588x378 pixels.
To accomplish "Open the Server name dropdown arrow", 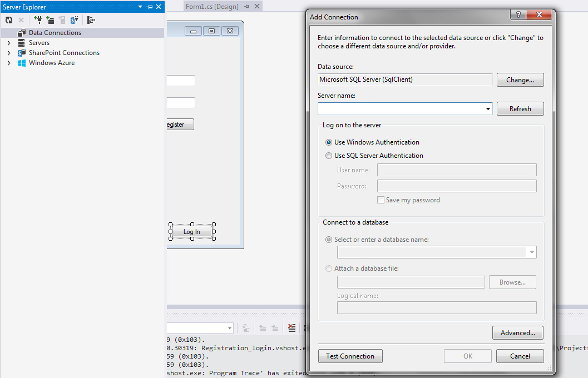I will (488, 108).
